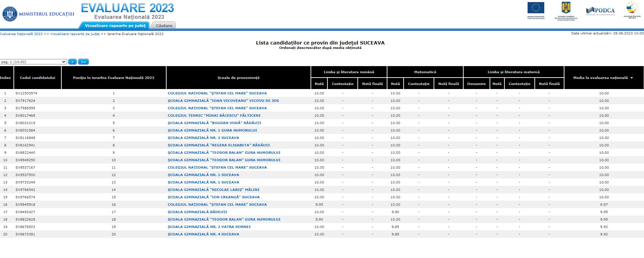Screen dimensions: 644x258
Task: Switch to the Căutare tab
Action: pyautogui.click(x=164, y=26)
